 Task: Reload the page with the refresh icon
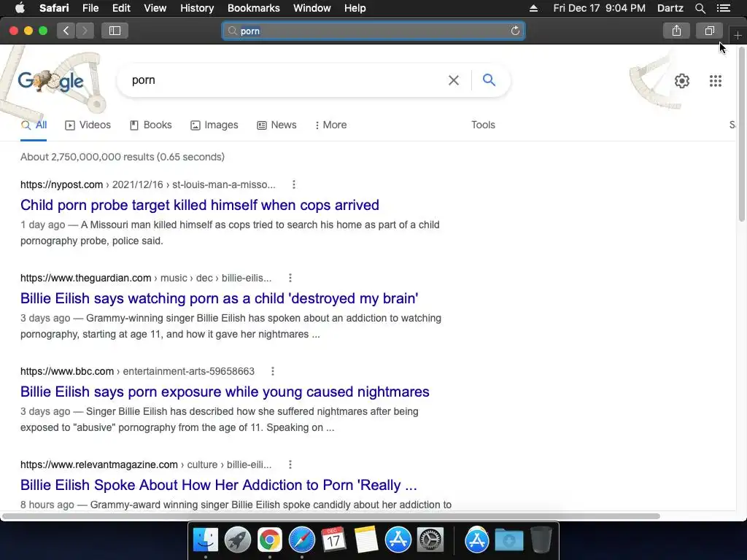(x=515, y=31)
